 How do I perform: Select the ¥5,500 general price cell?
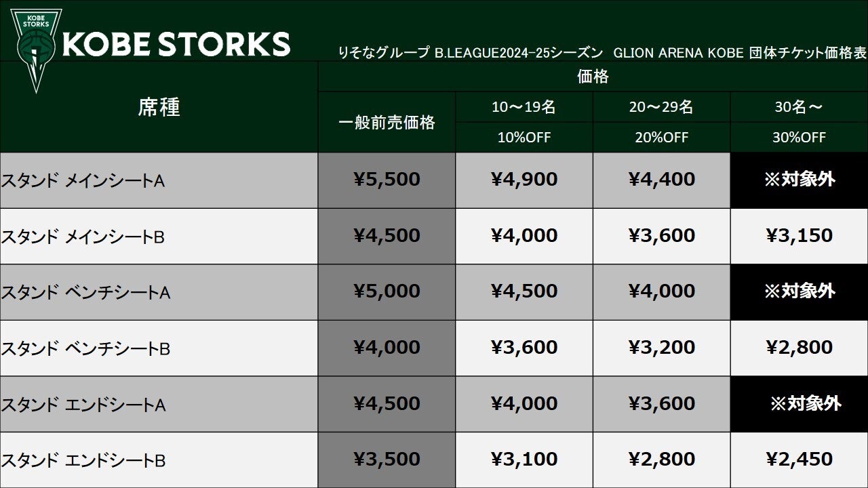pyautogui.click(x=387, y=180)
